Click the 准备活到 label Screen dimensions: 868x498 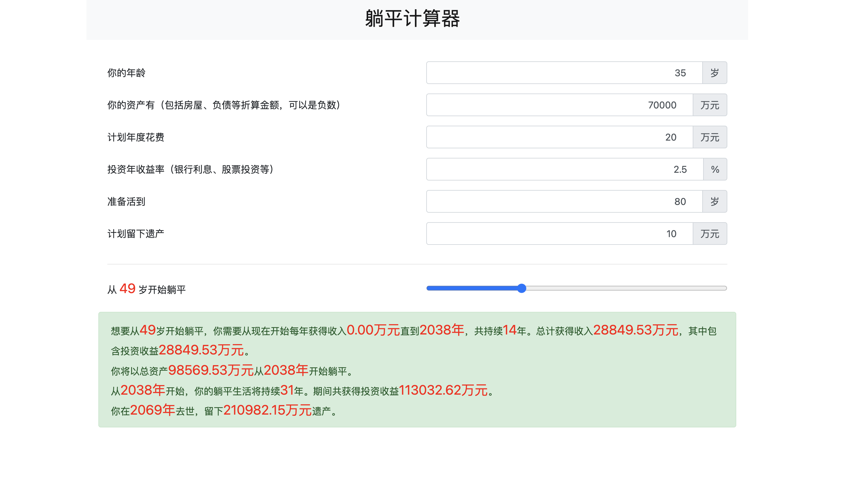point(126,201)
